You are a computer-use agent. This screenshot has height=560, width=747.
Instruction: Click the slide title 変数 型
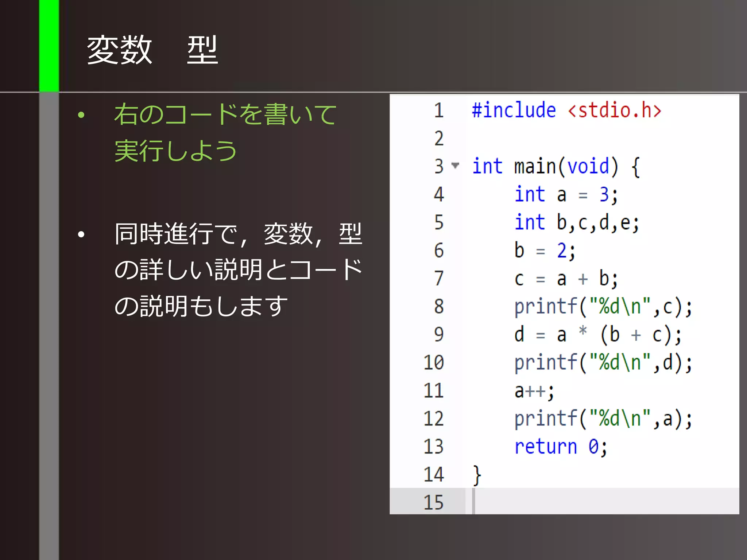click(x=152, y=50)
